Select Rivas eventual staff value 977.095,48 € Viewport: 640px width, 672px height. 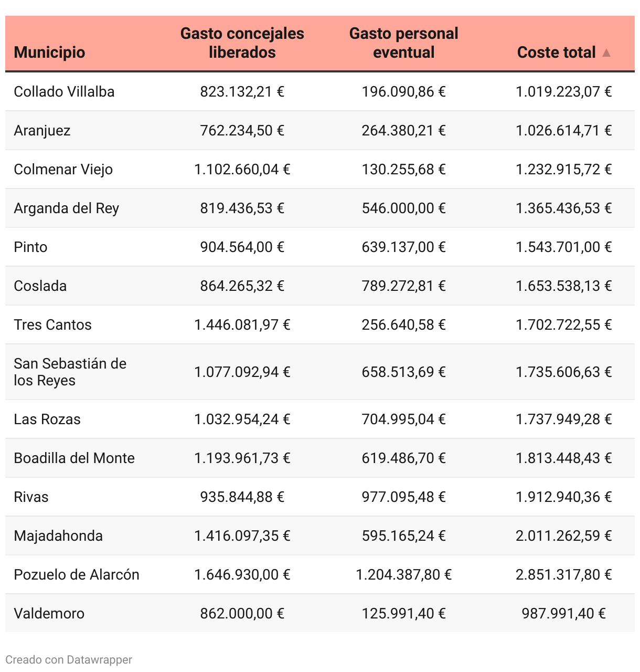403,497
